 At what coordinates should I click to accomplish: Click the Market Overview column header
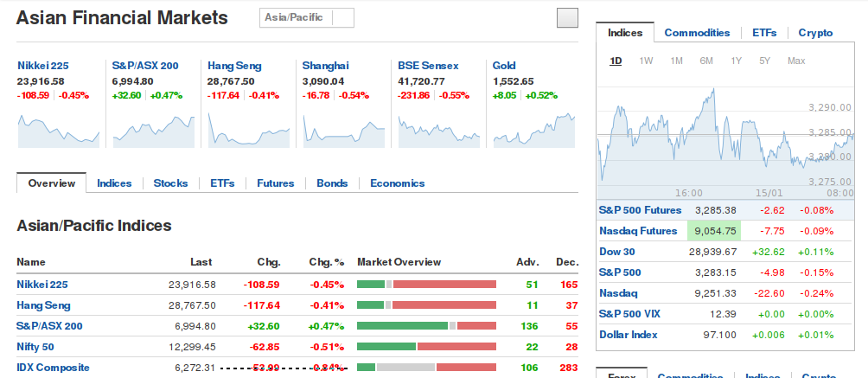coord(399,262)
